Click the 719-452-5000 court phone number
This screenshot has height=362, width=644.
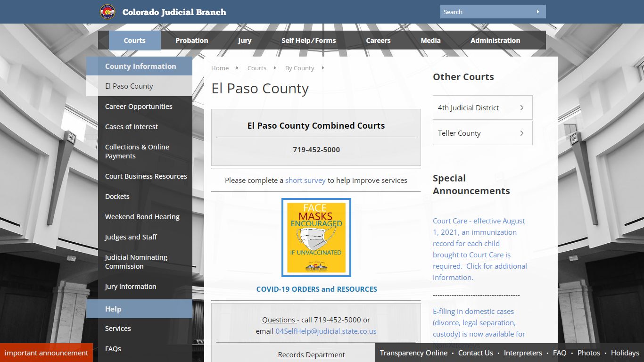pyautogui.click(x=316, y=149)
